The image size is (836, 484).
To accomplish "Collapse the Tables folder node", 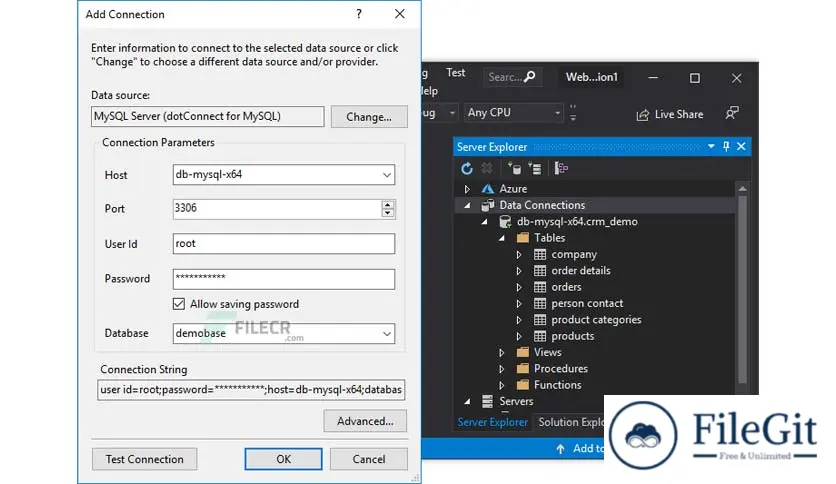I will click(x=502, y=238).
